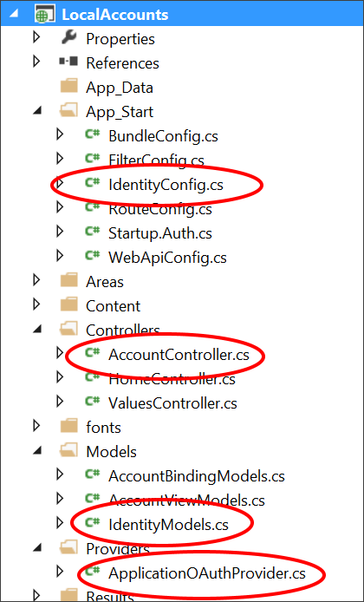Image resolution: width=364 pixels, height=602 pixels.
Task: Click the C# icon next to ValuesController.cs
Action: [x=93, y=402]
